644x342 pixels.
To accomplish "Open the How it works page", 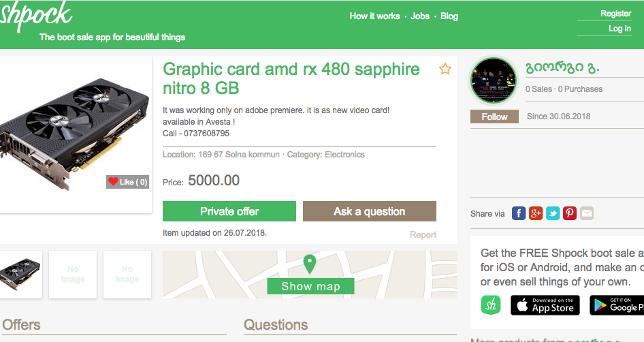I will coord(374,16).
